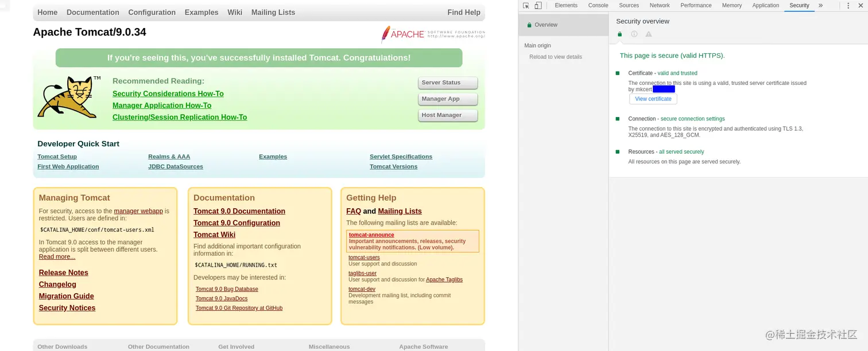Click the grey warning triangle icon
868x351 pixels.
pos(649,34)
